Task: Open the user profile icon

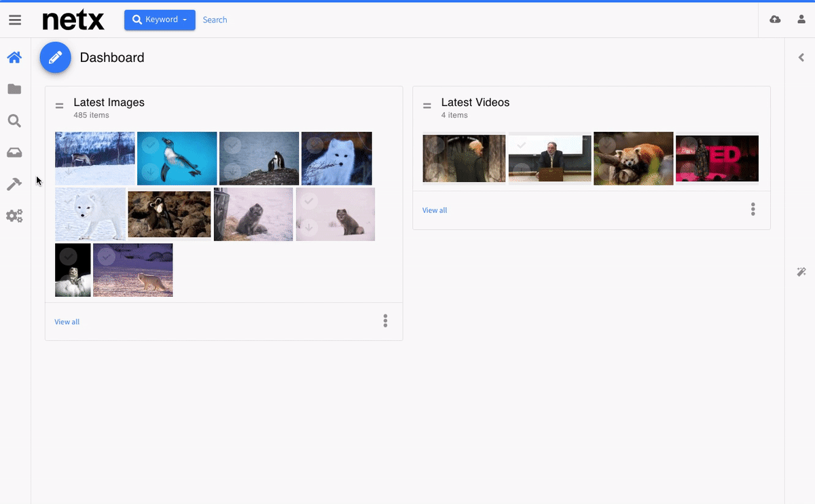Action: pos(801,20)
